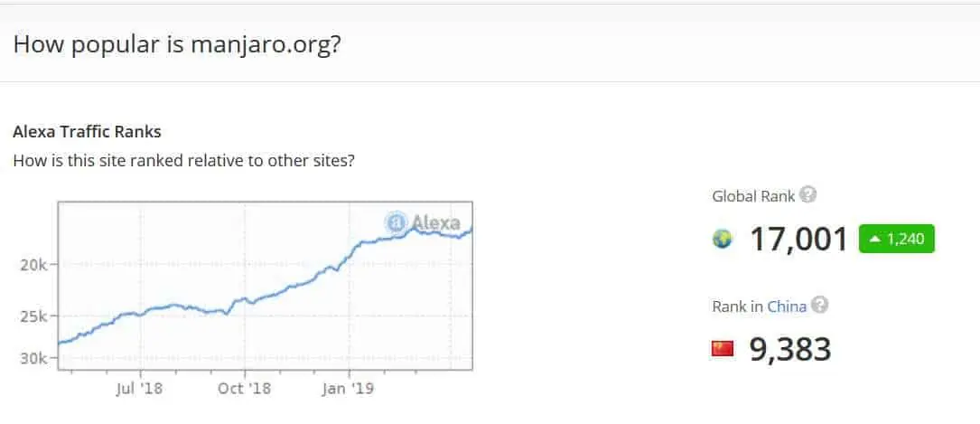Screen dimensions: 980x424
Task: Click the Rank in China help icon
Action: point(819,306)
